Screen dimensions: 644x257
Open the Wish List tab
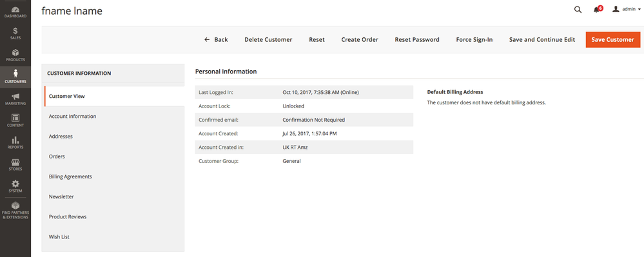[114, 237]
